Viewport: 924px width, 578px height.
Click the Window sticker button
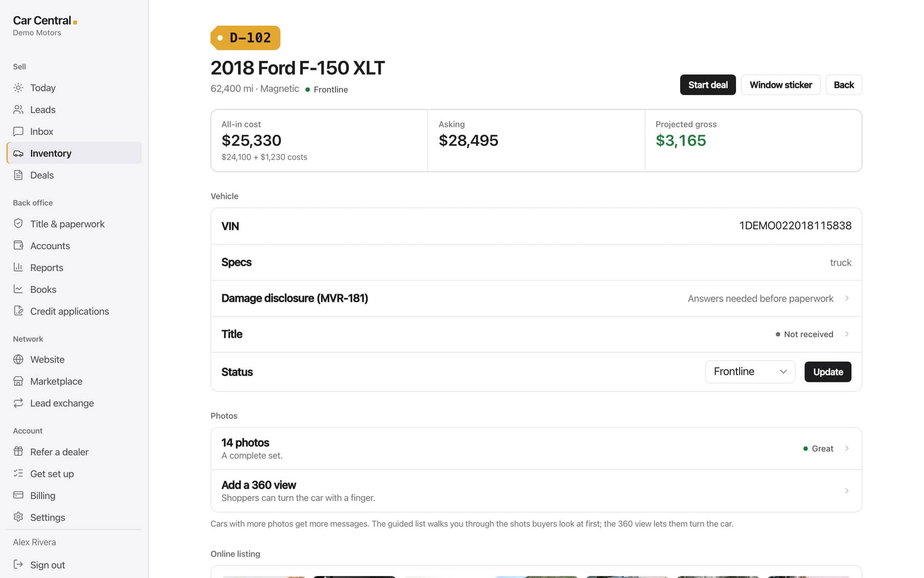pyautogui.click(x=781, y=85)
